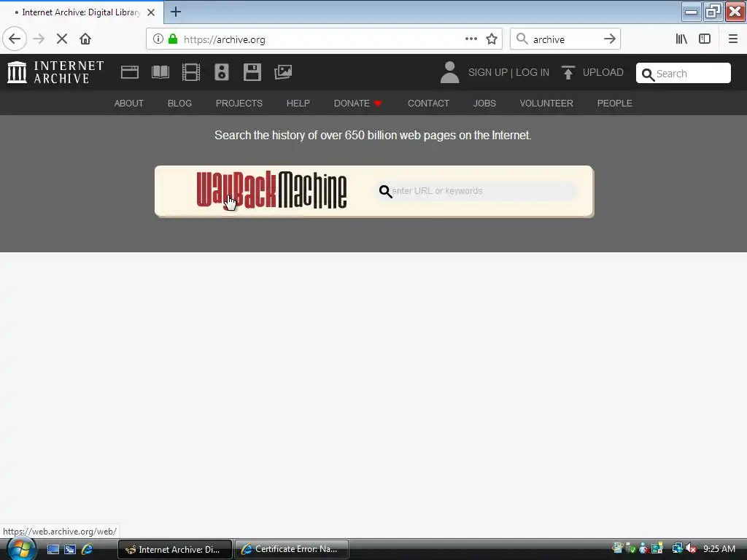The width and height of the screenshot is (747, 560).
Task: Click the green padlock security icon
Action: pyautogui.click(x=173, y=39)
